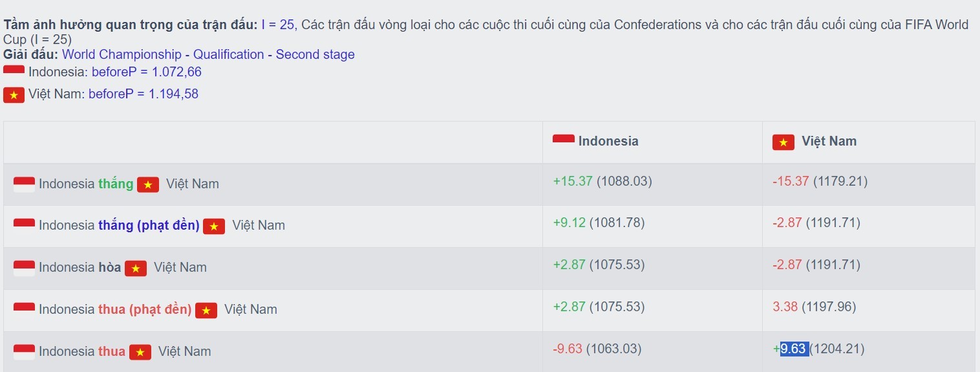Click the Vietnam flag beside beforeP = 1.194,58
The height and width of the screenshot is (372, 980).
[14, 95]
